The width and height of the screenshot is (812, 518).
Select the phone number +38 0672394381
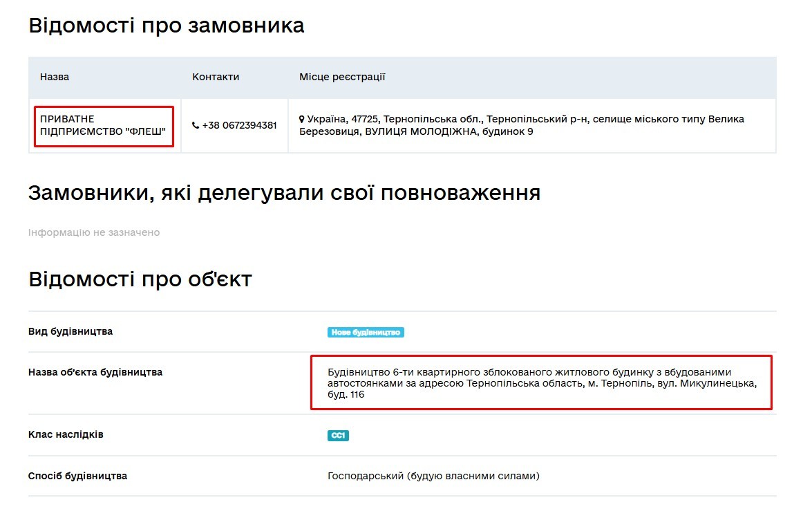tap(239, 125)
